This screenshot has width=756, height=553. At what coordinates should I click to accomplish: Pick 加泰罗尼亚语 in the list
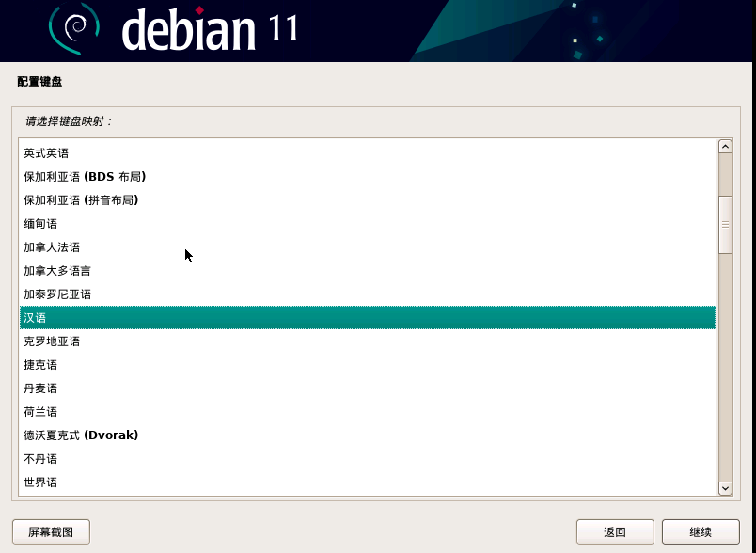point(368,294)
